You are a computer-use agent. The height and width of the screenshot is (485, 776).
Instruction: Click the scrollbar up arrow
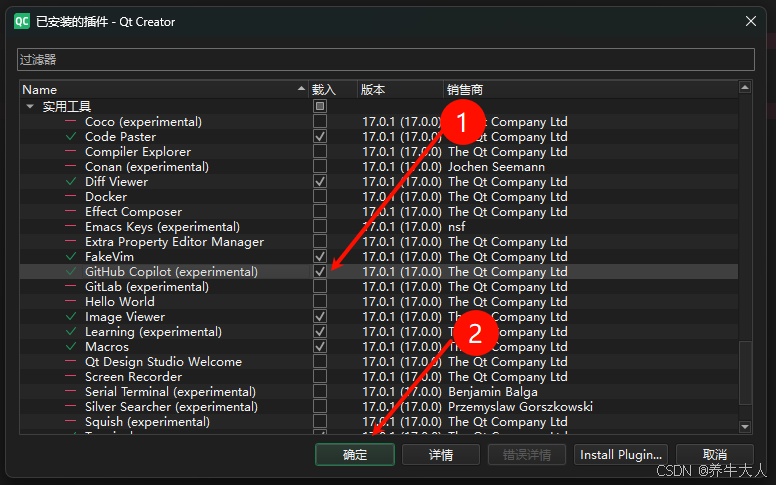pos(745,88)
